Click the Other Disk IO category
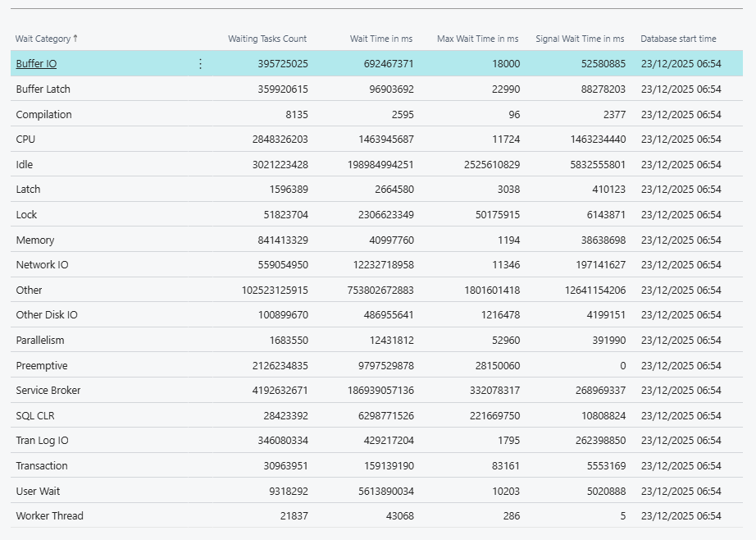This screenshot has height=540, width=756. pos(47,315)
